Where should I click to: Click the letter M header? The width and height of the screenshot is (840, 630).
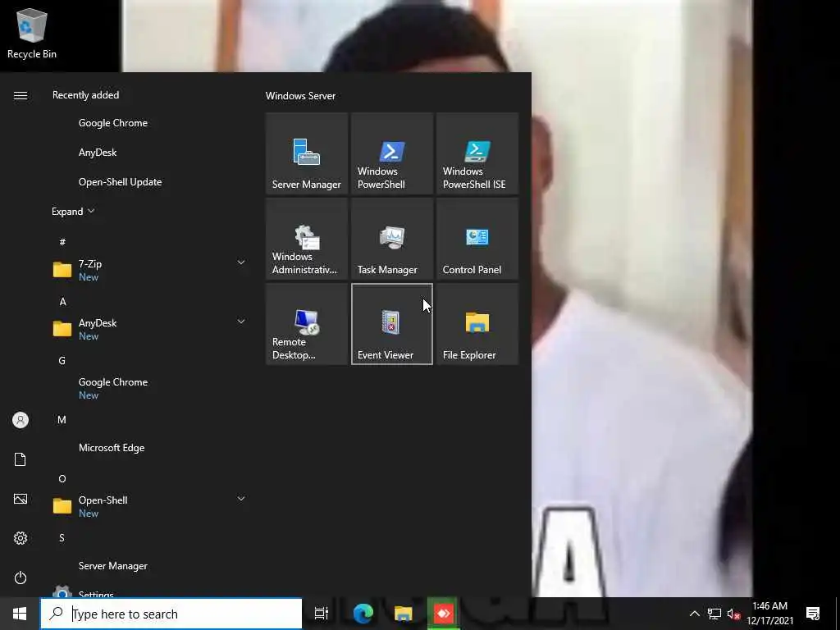[62, 419]
